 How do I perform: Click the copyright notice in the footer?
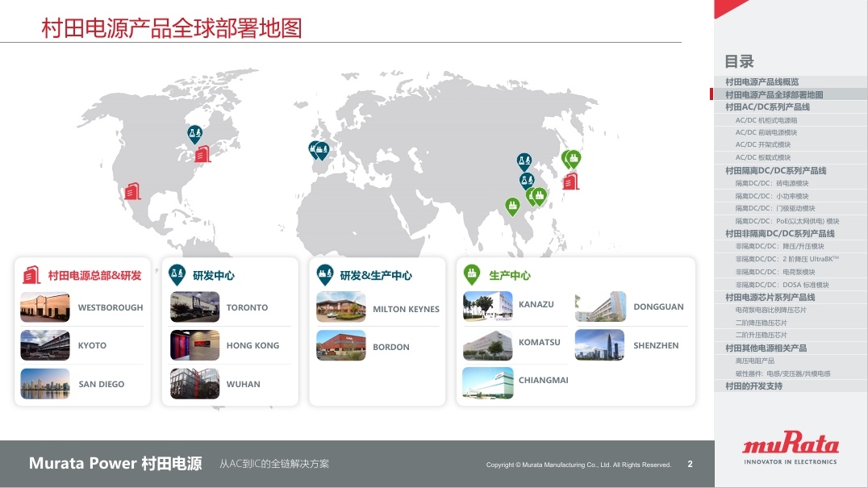pos(578,465)
